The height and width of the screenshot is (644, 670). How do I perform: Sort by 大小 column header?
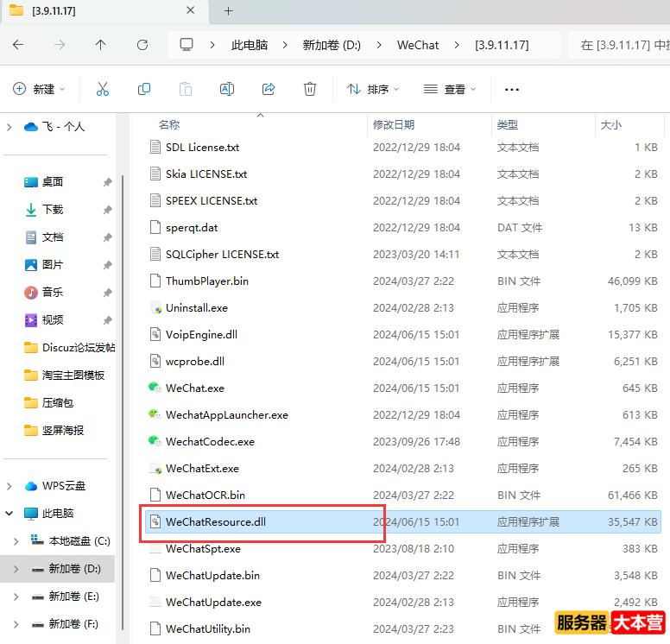coord(610,124)
